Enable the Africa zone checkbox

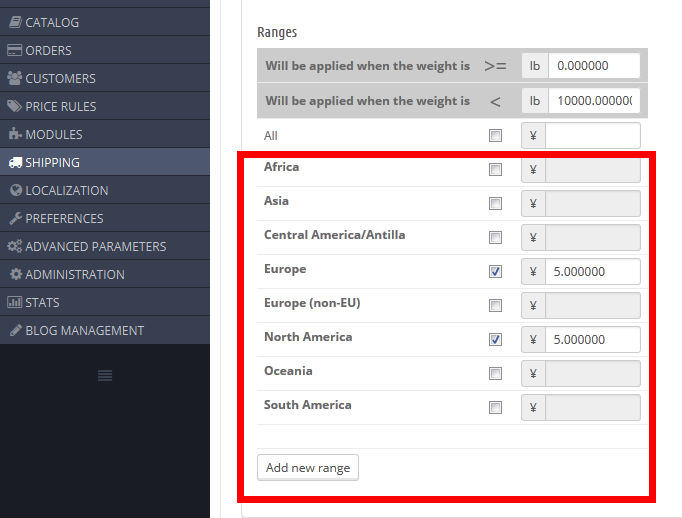(495, 170)
